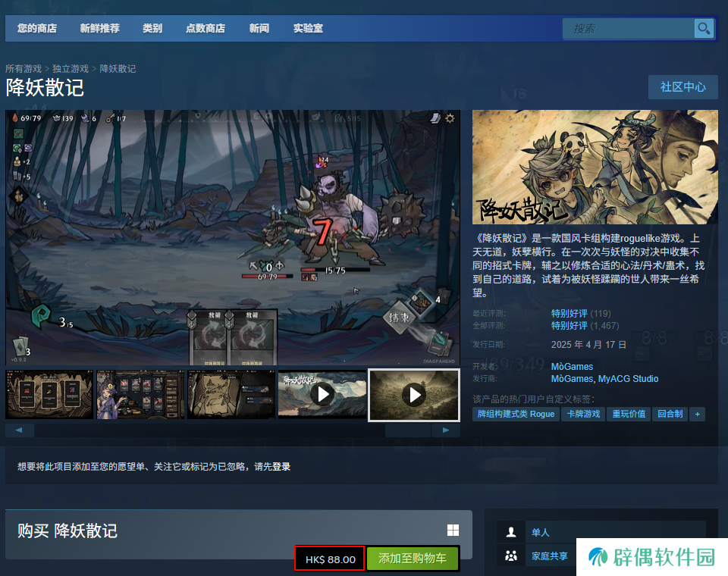728x576 pixels.
Task: Open the 社区中心 button
Action: tap(683, 87)
